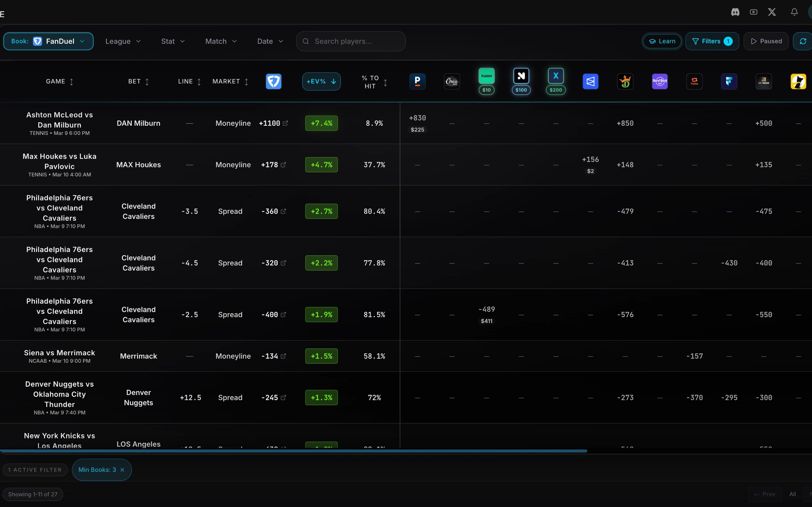Click the BetMGM sportsbook logo
Screen dimensions: 812x507
764,81
